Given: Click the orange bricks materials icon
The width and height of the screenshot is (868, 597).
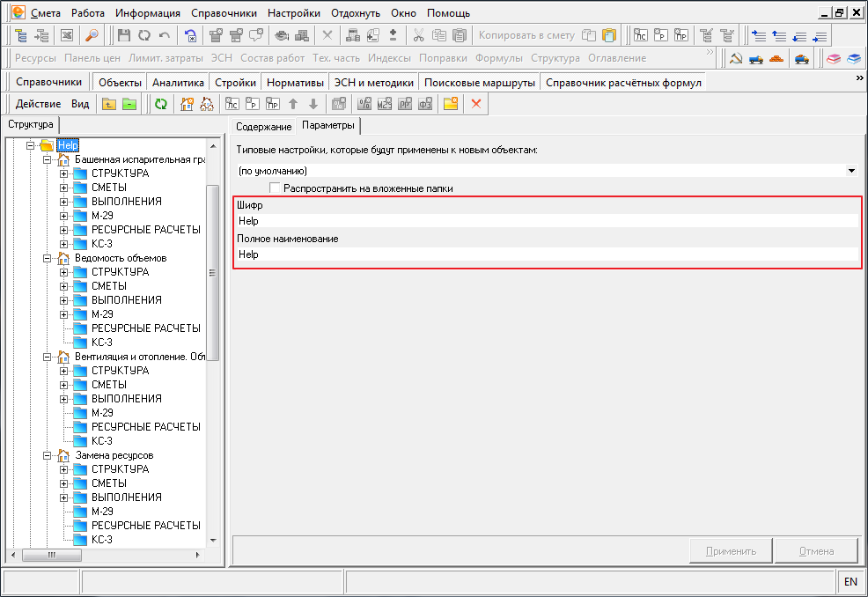Looking at the screenshot, I should tap(776, 57).
